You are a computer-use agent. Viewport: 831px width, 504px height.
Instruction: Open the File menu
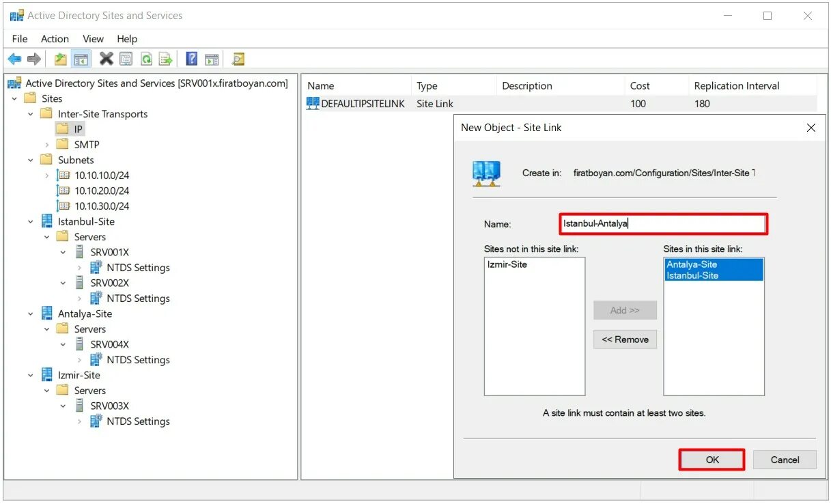point(20,39)
